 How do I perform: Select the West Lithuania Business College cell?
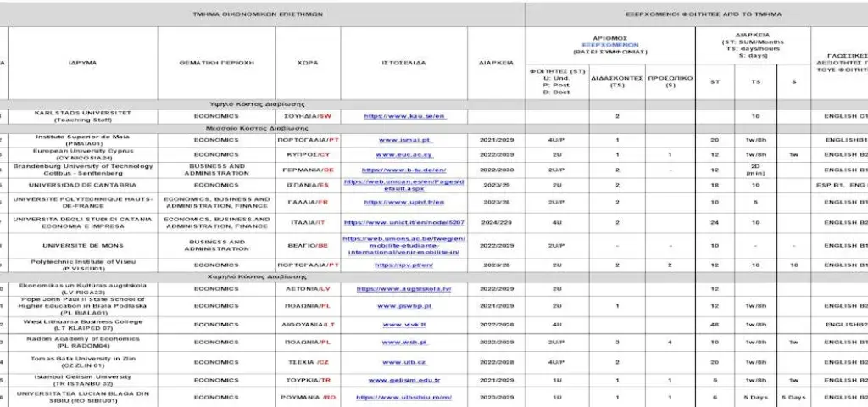pos(83,325)
